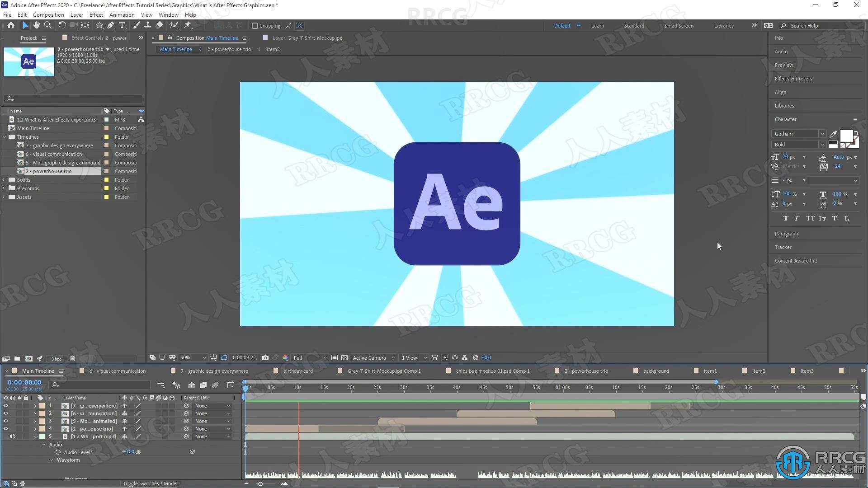Open the channel and color management button

(285, 357)
